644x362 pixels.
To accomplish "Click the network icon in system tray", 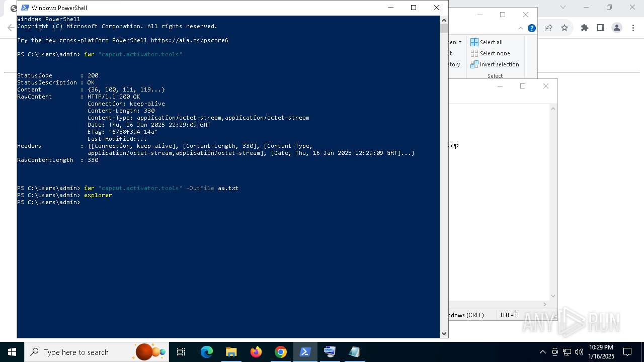I will (567, 352).
